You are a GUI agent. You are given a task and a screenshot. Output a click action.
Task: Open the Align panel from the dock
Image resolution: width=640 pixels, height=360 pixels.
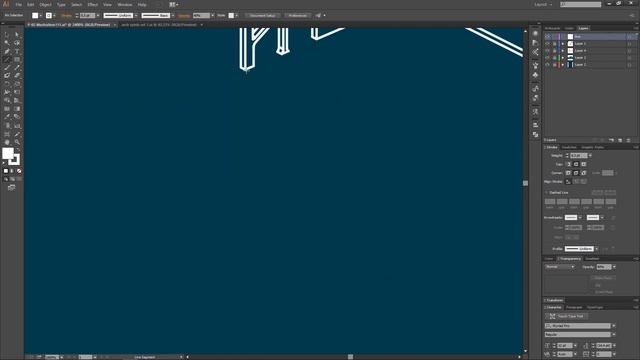click(535, 125)
